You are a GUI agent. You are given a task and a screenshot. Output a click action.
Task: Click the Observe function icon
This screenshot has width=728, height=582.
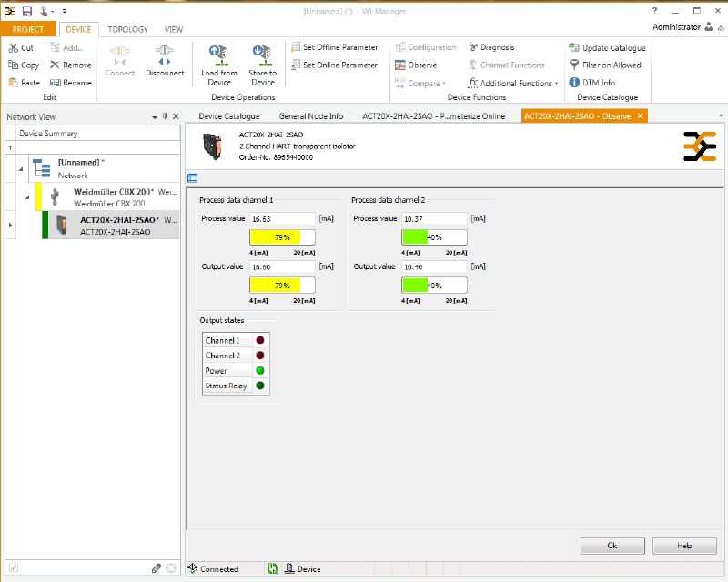[400, 65]
